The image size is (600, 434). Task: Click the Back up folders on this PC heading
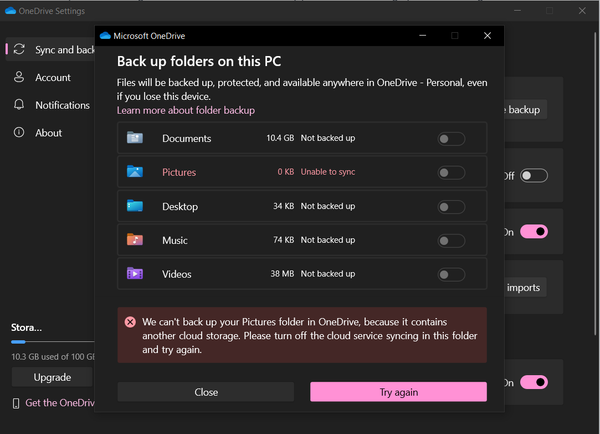click(x=199, y=61)
